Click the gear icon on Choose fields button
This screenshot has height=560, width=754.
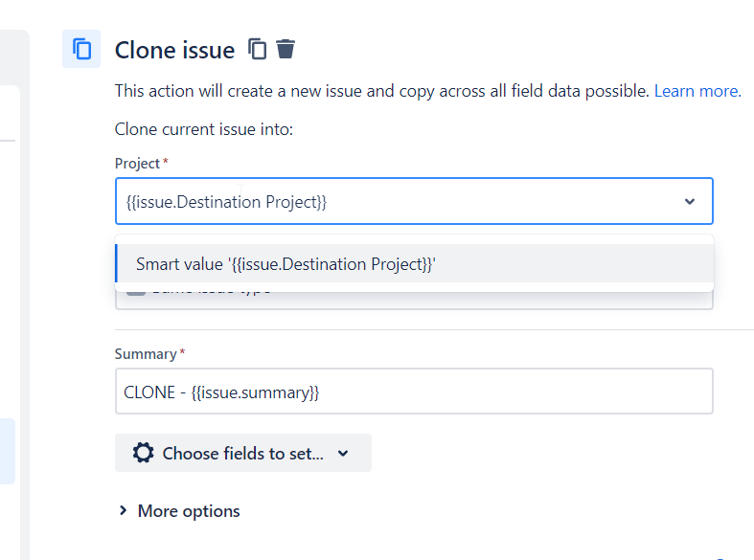click(144, 453)
